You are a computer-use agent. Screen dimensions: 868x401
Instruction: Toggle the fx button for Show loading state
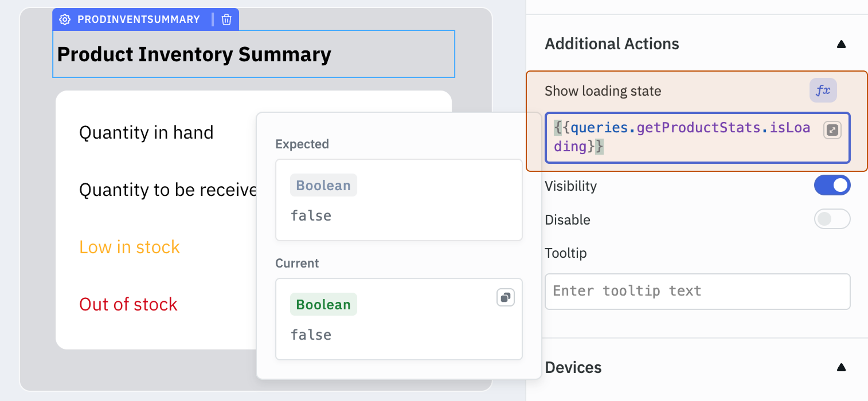(x=823, y=91)
